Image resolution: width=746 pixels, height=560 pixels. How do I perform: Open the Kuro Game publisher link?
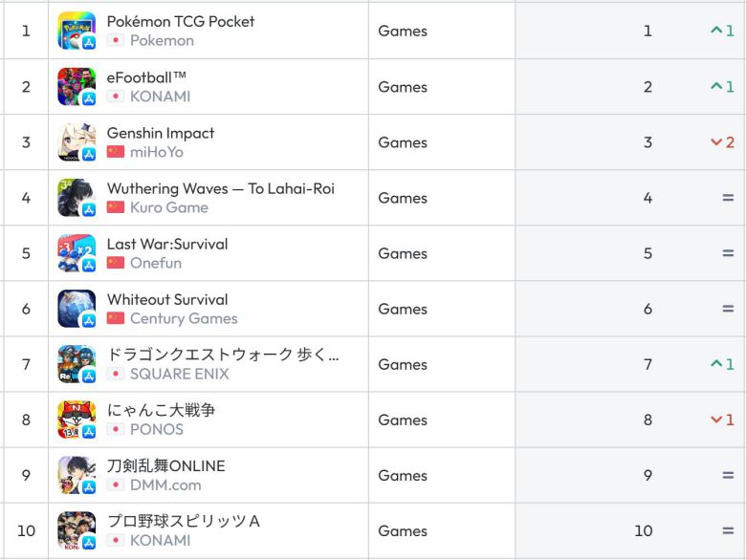(x=168, y=207)
